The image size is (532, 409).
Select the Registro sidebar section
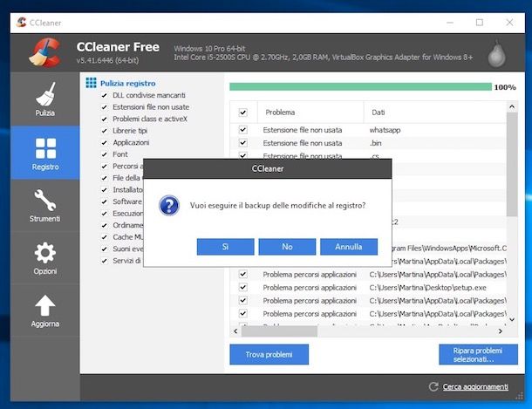(x=45, y=153)
